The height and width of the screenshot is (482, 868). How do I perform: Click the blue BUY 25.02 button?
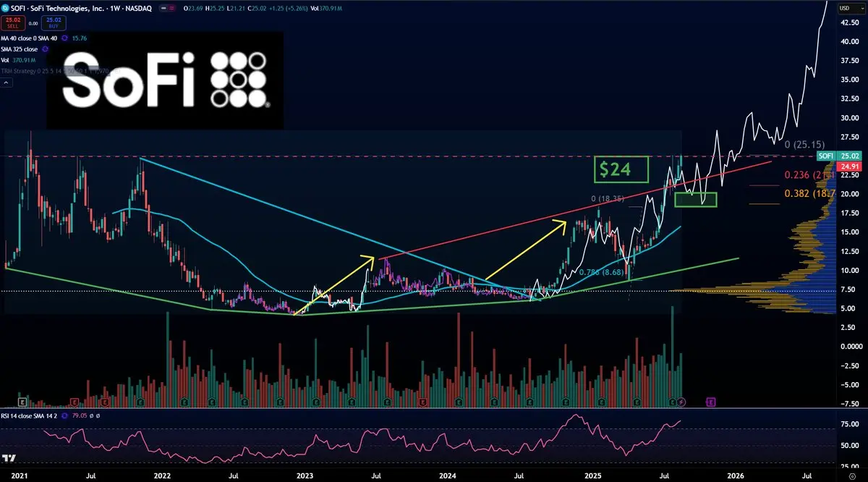click(x=54, y=23)
